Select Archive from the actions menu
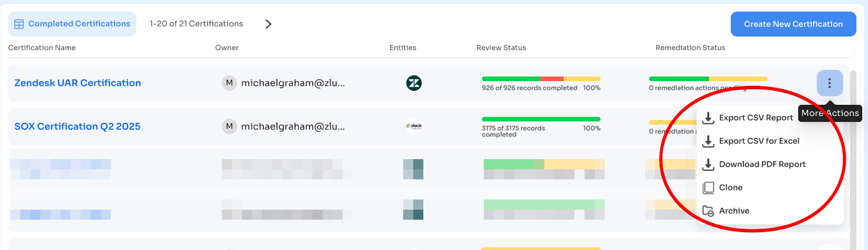 pos(726,211)
